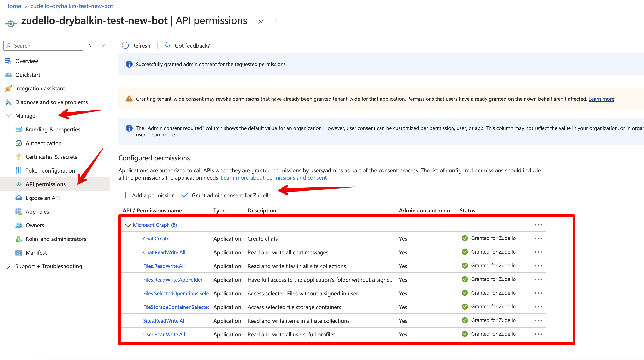This screenshot has width=644, height=360.
Task: Open the Chat.Create permission
Action: click(156, 239)
